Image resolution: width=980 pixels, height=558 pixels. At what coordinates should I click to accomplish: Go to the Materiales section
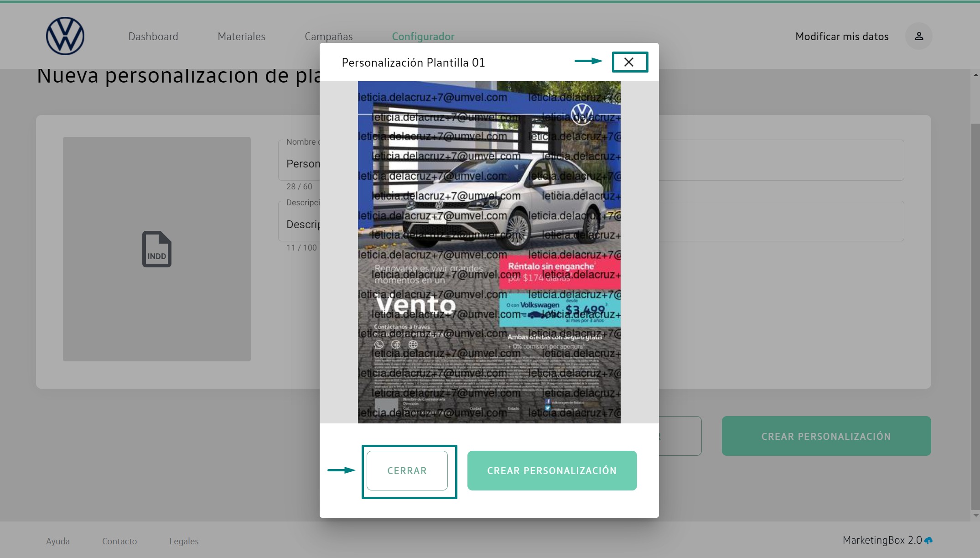pyautogui.click(x=241, y=37)
